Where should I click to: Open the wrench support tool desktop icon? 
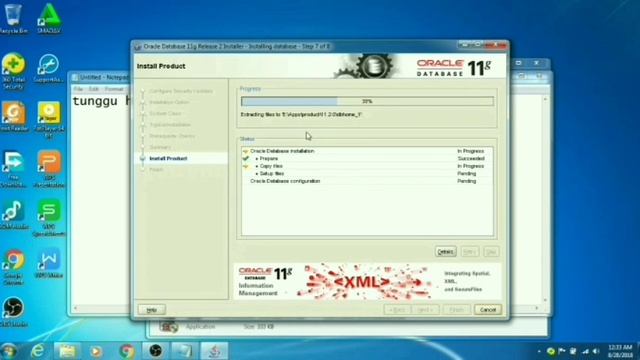(x=49, y=68)
